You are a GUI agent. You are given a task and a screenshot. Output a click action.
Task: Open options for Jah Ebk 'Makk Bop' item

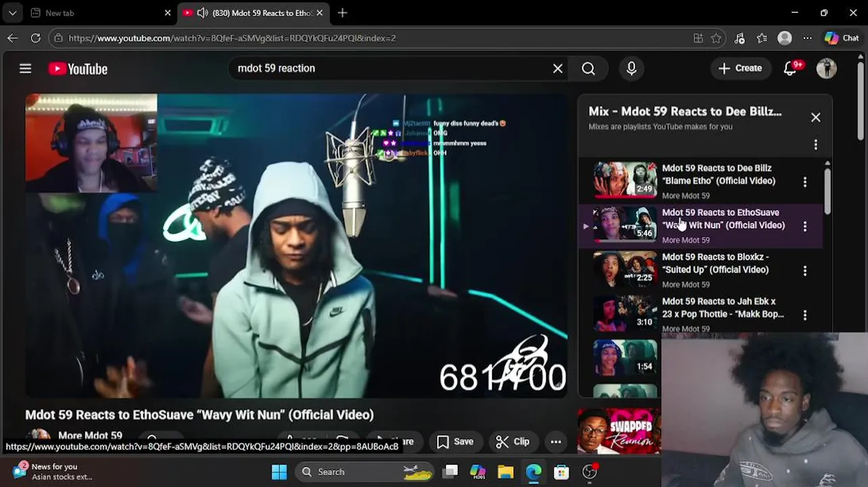(x=804, y=315)
